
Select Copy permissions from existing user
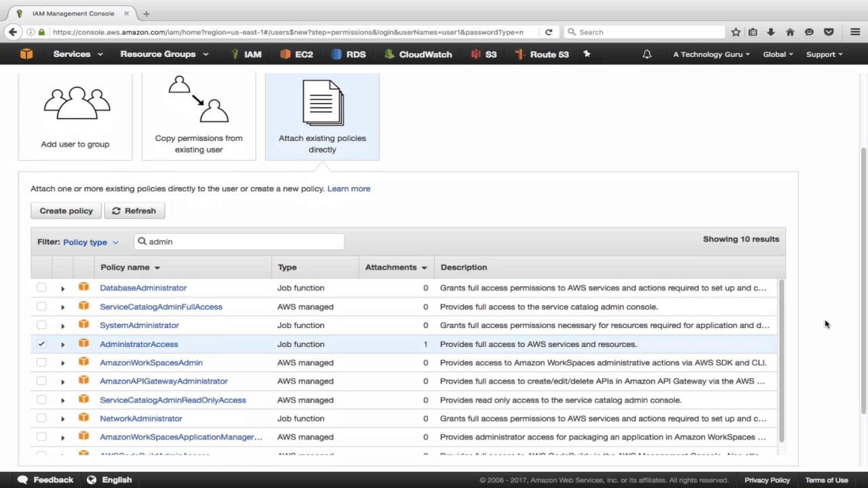[199, 117]
